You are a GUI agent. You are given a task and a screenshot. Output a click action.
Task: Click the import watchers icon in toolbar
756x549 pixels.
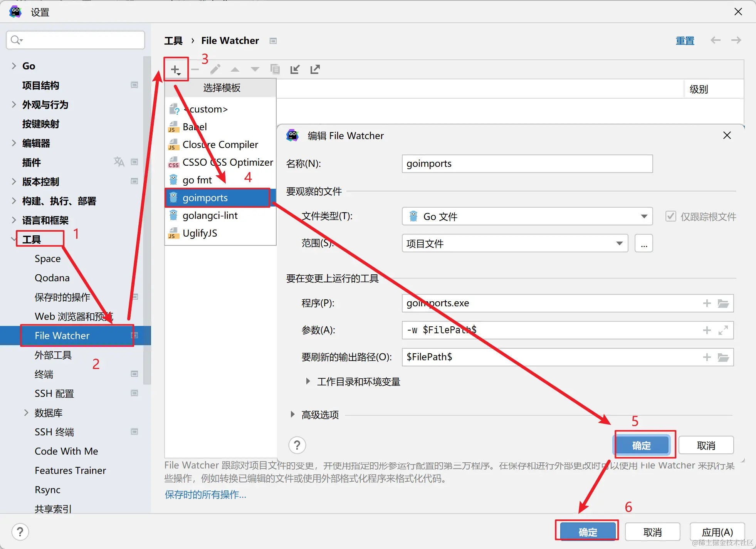pyautogui.click(x=295, y=70)
